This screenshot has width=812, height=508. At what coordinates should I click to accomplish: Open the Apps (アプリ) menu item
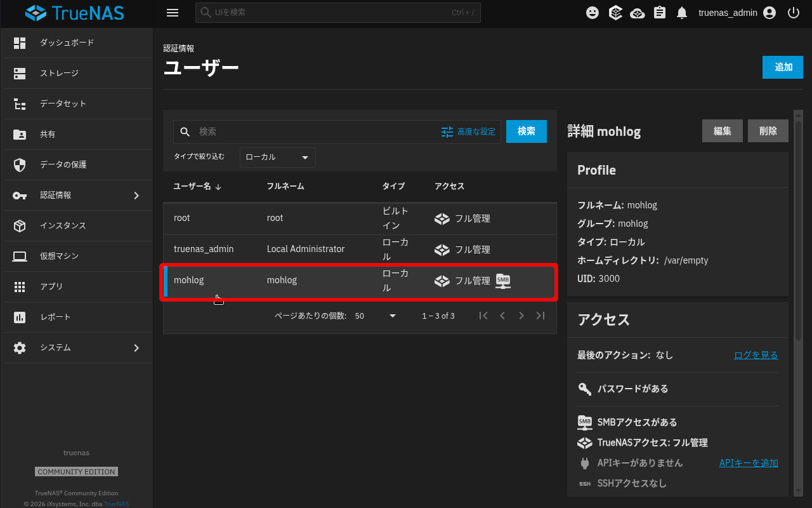point(76,286)
